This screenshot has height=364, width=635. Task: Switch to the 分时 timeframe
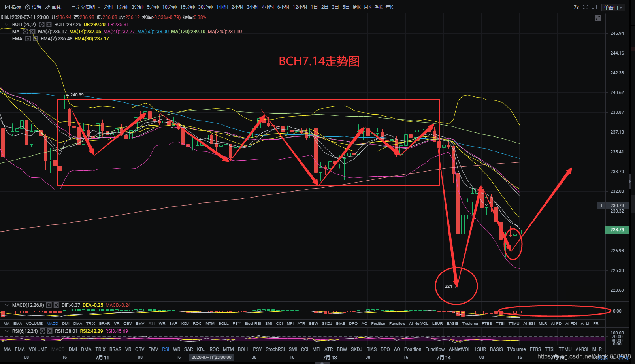pos(108,7)
